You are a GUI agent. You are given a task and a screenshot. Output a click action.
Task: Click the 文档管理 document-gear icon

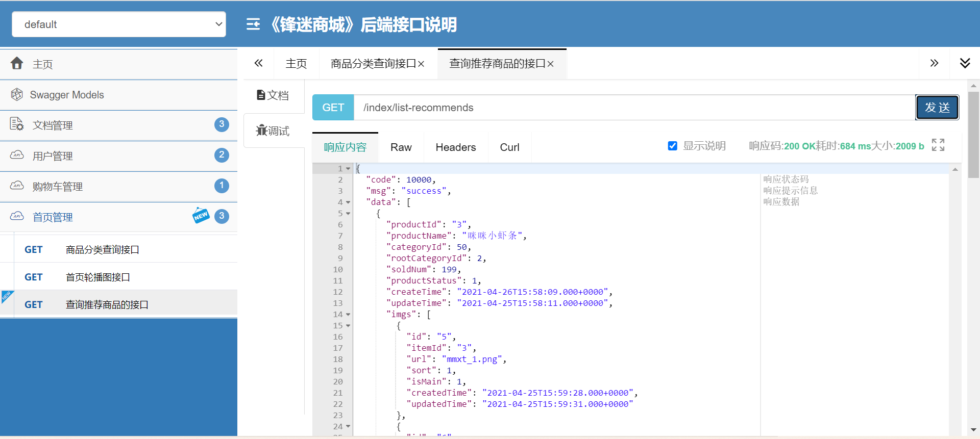tap(17, 124)
